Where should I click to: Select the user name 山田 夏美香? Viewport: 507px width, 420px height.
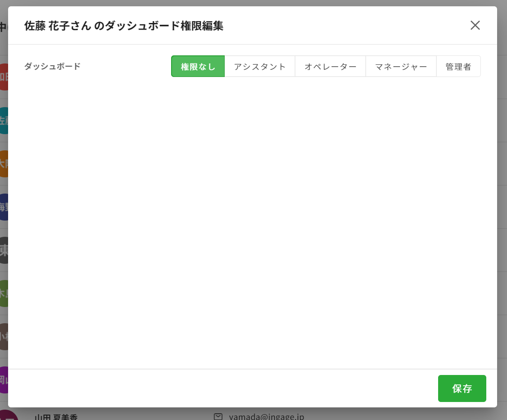56,416
